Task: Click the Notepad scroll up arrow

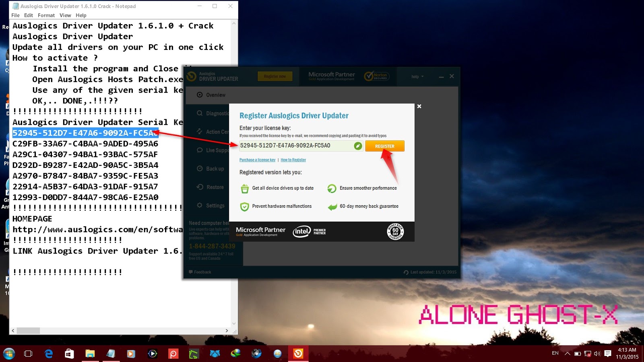Action: pyautogui.click(x=234, y=24)
